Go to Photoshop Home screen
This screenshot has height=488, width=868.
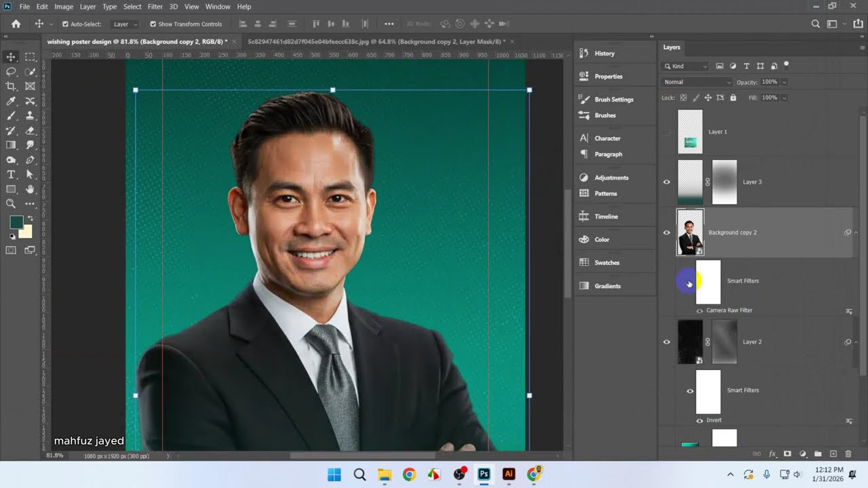coord(16,24)
